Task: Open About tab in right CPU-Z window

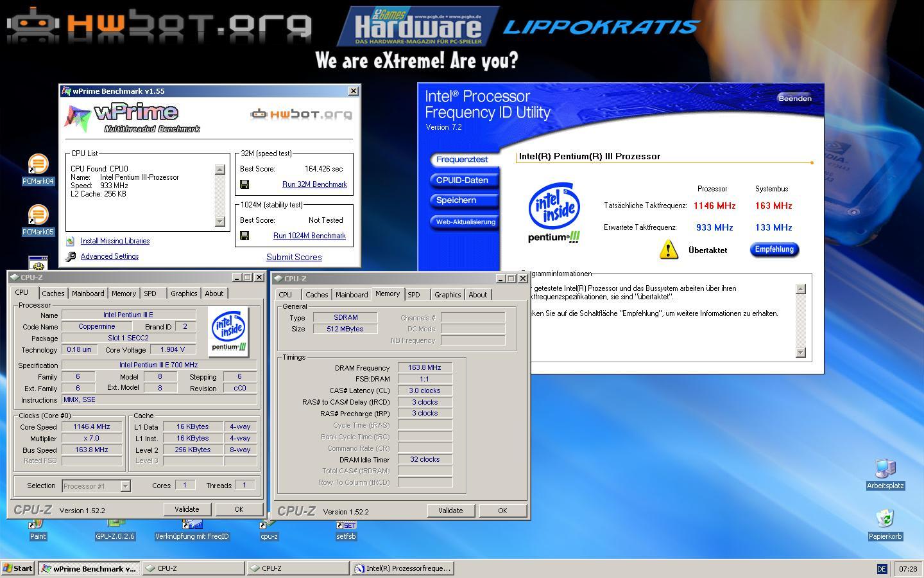Action: [478, 295]
